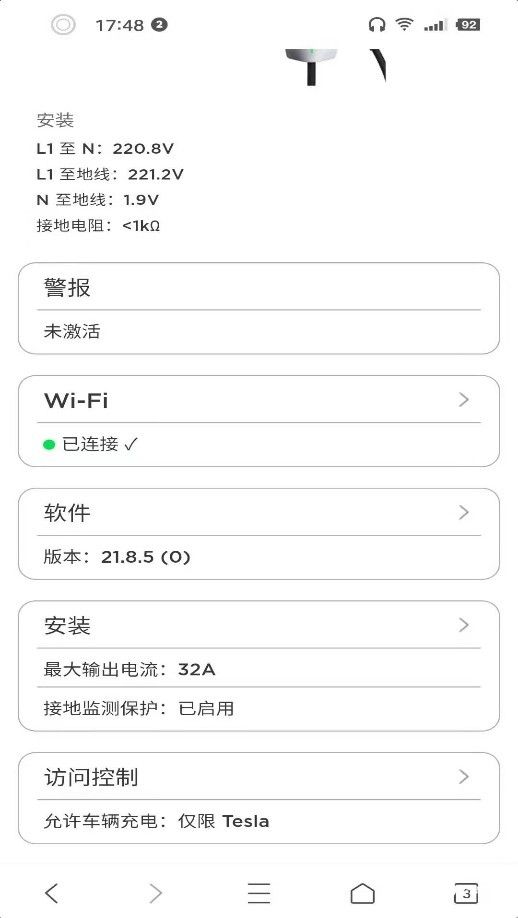Image resolution: width=518 pixels, height=918 pixels.
Task: Open the browser hamburger menu
Action: [259, 893]
